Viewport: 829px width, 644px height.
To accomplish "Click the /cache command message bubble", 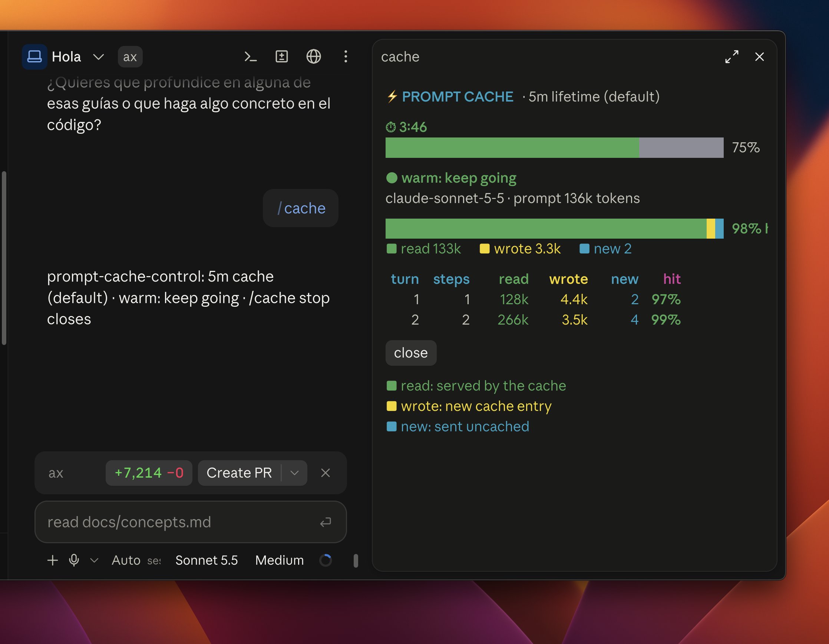I will (x=301, y=208).
